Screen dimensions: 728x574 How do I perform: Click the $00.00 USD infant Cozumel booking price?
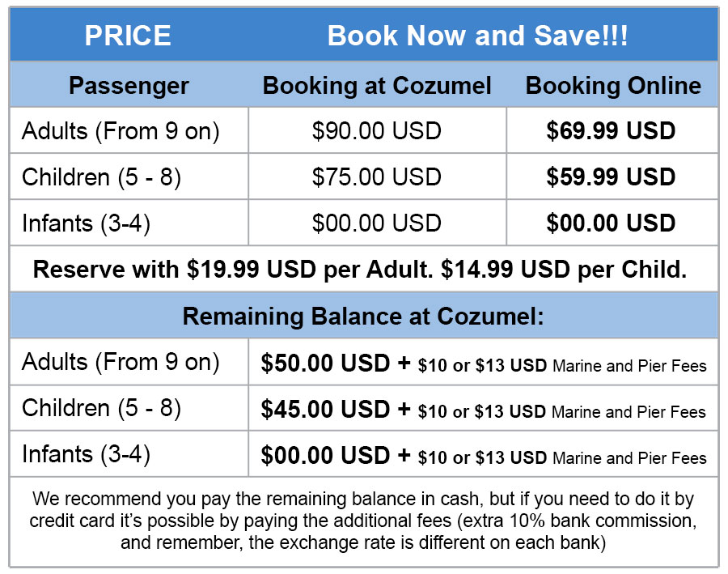pyautogui.click(x=377, y=223)
